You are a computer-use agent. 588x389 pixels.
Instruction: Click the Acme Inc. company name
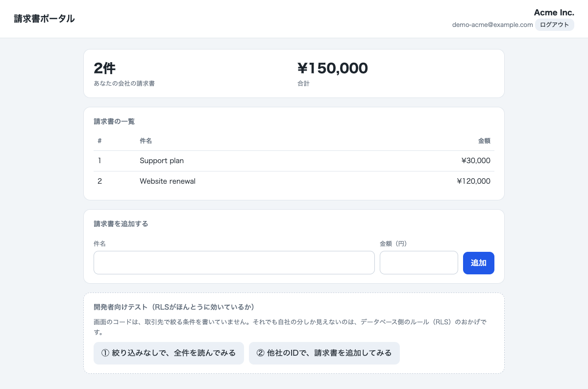(554, 12)
